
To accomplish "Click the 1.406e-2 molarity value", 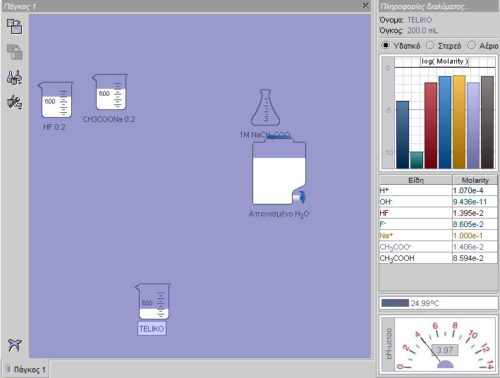I will point(468,247).
